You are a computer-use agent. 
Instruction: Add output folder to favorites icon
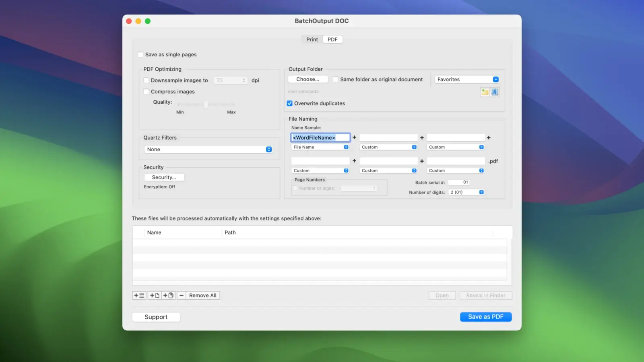[485, 92]
